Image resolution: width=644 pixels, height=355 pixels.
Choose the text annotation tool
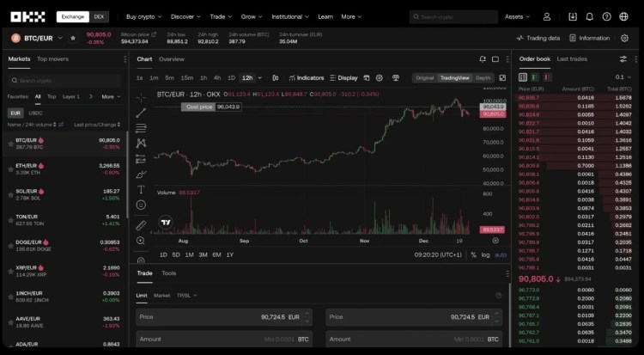click(141, 188)
